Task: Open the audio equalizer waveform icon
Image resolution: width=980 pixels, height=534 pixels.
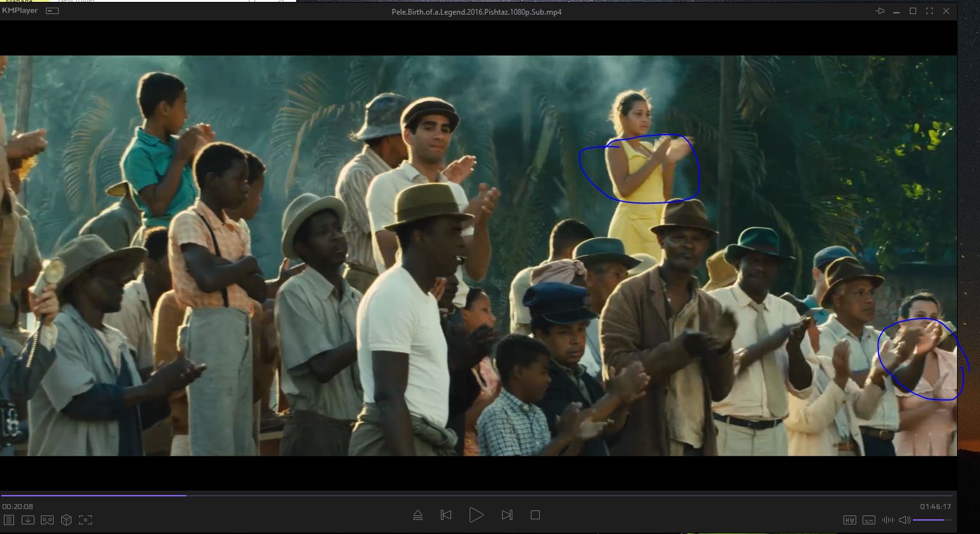Action: 887,520
